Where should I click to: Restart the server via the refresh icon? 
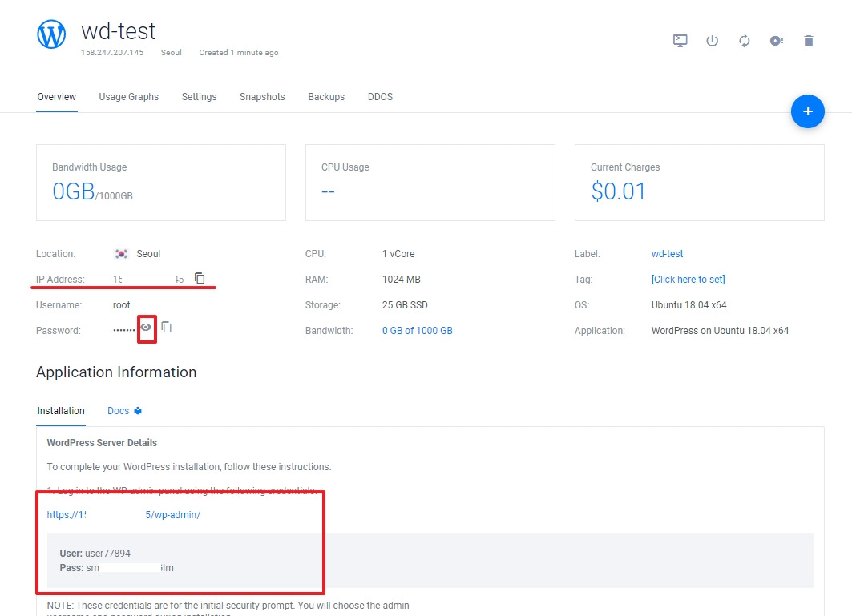click(x=745, y=41)
